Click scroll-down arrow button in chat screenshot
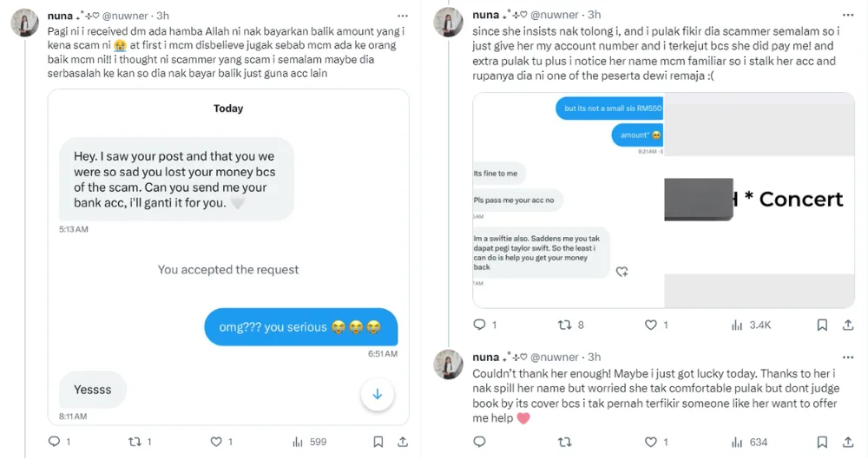The image size is (868, 460). coord(378,394)
